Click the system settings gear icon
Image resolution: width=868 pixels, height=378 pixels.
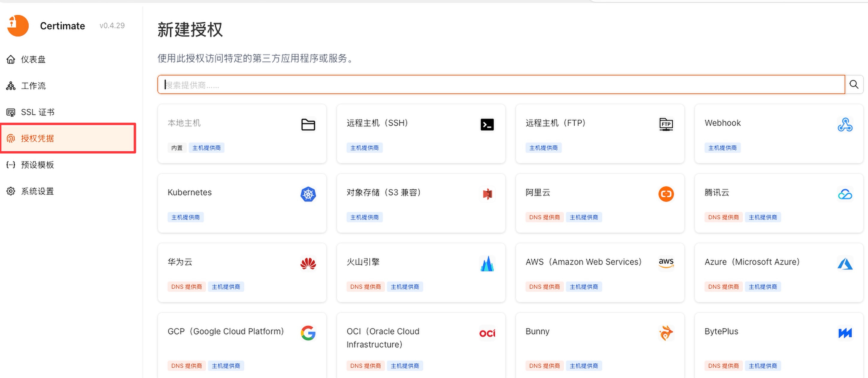[x=11, y=191]
